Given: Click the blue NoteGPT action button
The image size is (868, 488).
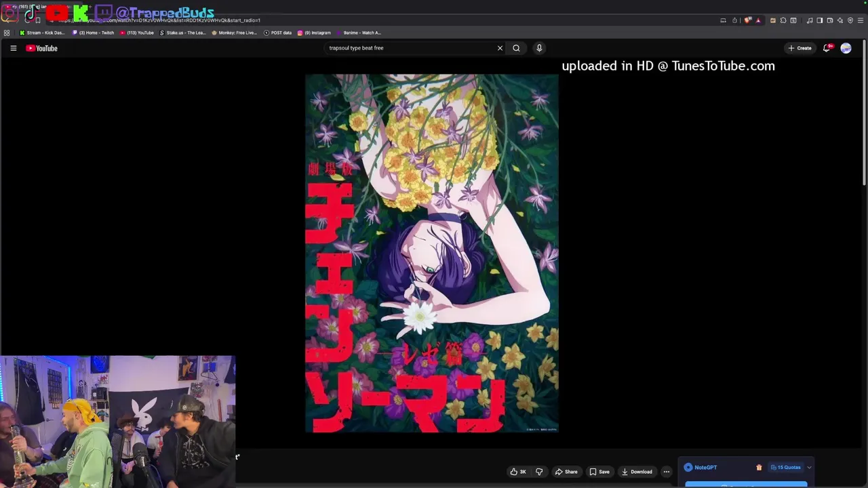Looking at the screenshot, I should [746, 485].
